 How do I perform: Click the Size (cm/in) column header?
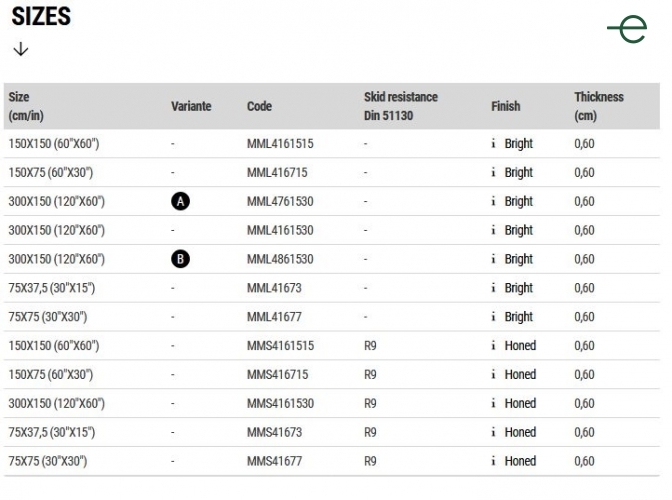(26, 106)
